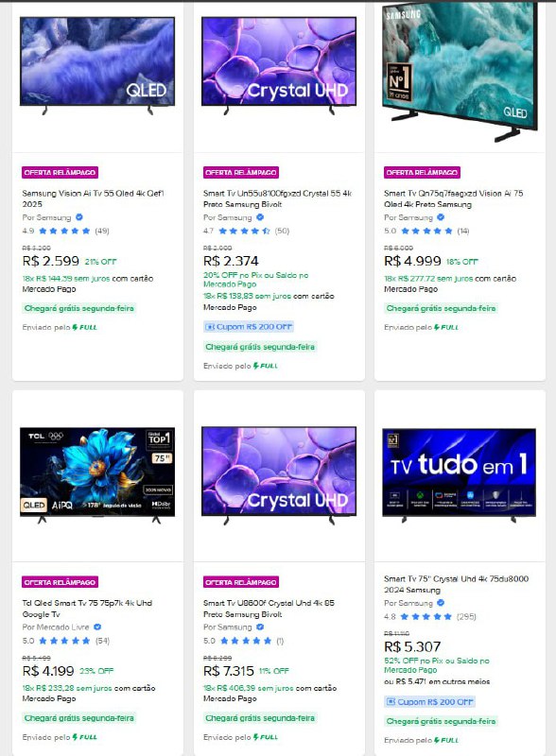This screenshot has width=556, height=756.
Task: Click Cupom R$ 200 OFF on 75du8000 card
Action: [430, 702]
